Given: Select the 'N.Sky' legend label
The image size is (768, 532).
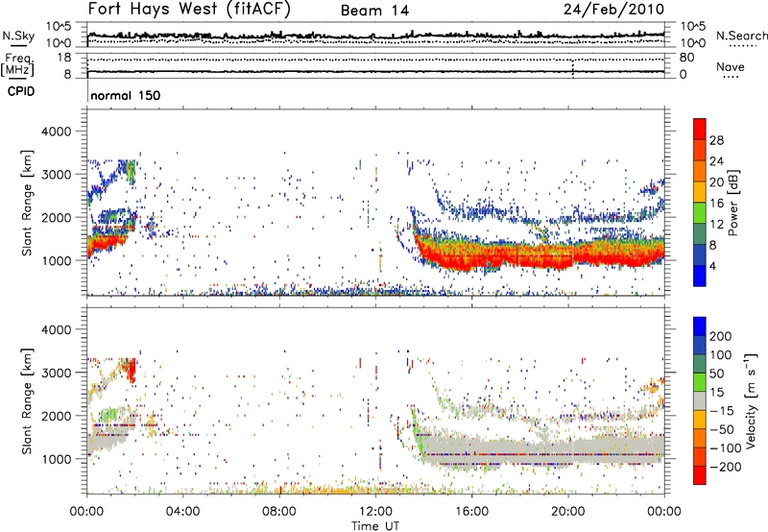Looking at the screenshot, I should click(x=18, y=36).
